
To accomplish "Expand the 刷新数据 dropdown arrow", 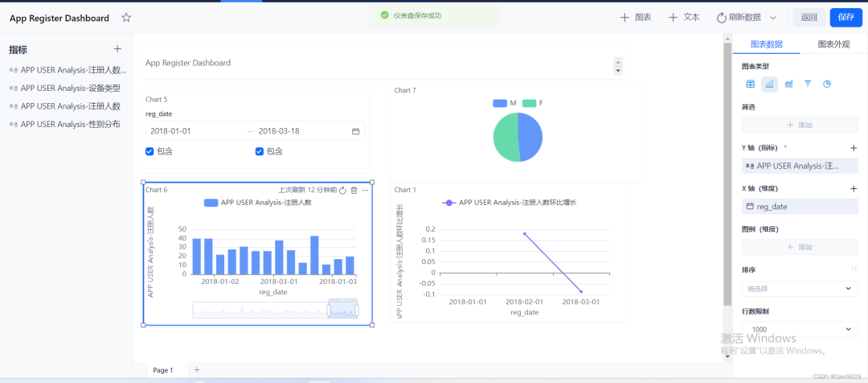I will pos(773,18).
